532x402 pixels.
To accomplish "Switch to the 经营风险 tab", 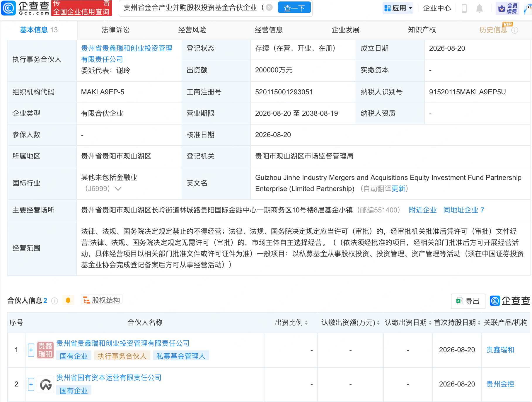I will click(192, 30).
